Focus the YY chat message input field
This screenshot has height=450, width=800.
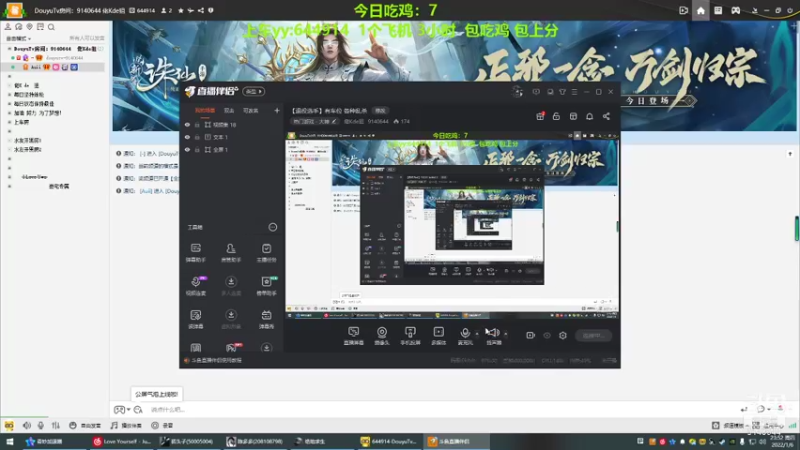pyautogui.click(x=439, y=409)
